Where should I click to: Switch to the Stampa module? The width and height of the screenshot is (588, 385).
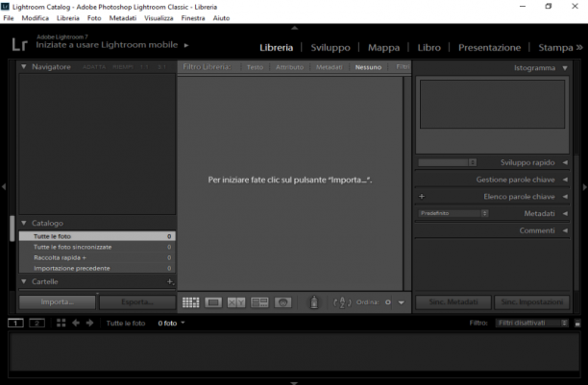[x=555, y=48]
